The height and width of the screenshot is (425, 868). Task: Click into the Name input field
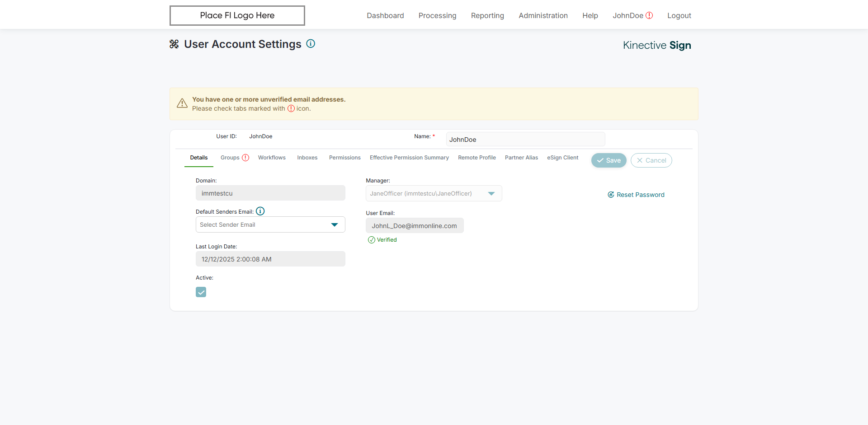tap(525, 140)
